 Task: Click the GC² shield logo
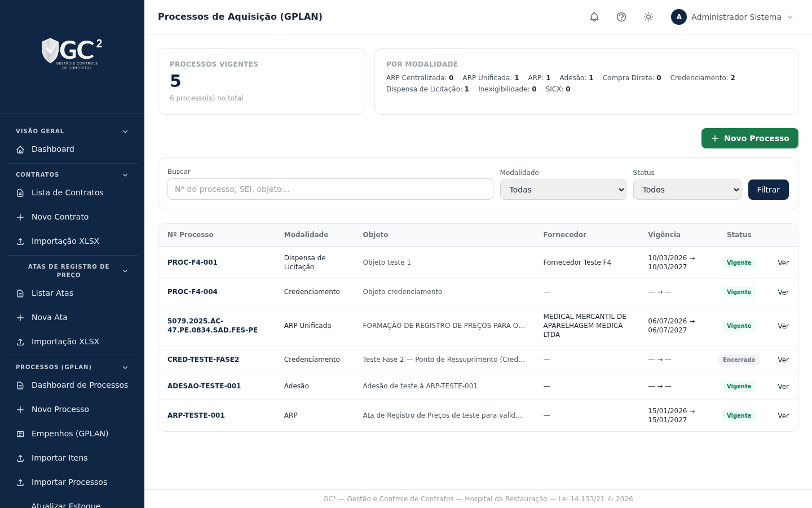72,54
